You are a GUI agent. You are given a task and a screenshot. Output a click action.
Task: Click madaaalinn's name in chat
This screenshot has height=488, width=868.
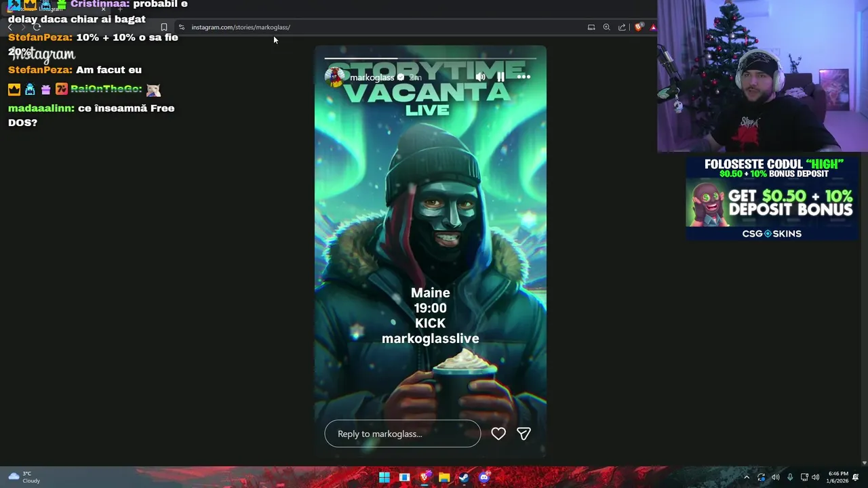[x=41, y=108]
